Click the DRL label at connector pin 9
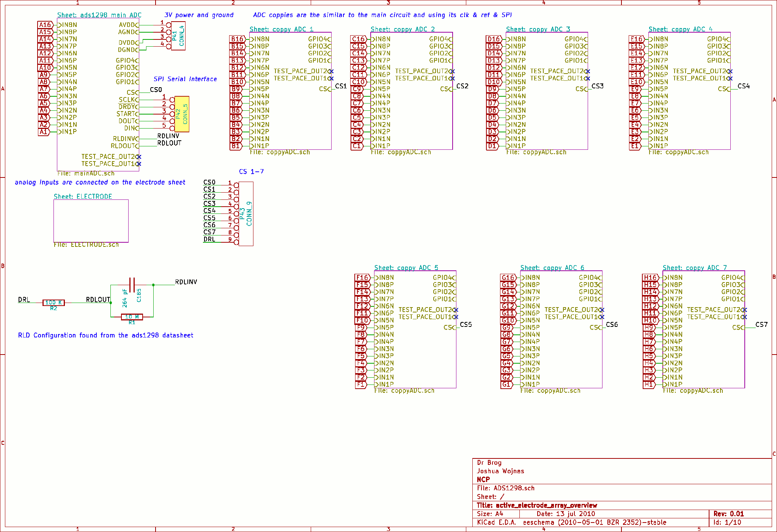This screenshot has width=777, height=532. tap(209, 239)
